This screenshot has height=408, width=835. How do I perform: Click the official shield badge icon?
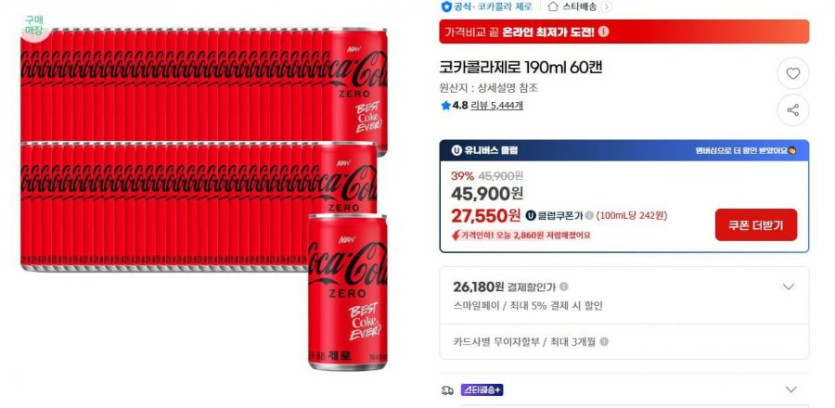[446, 6]
